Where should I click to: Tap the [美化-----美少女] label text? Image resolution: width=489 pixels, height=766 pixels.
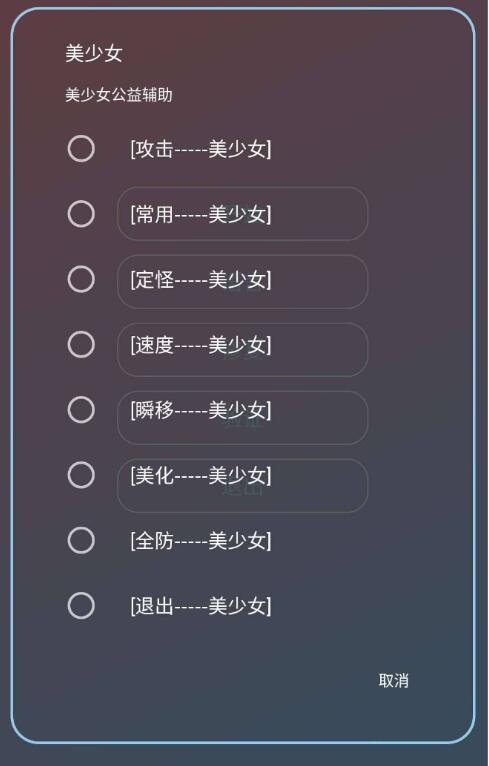tap(201, 476)
